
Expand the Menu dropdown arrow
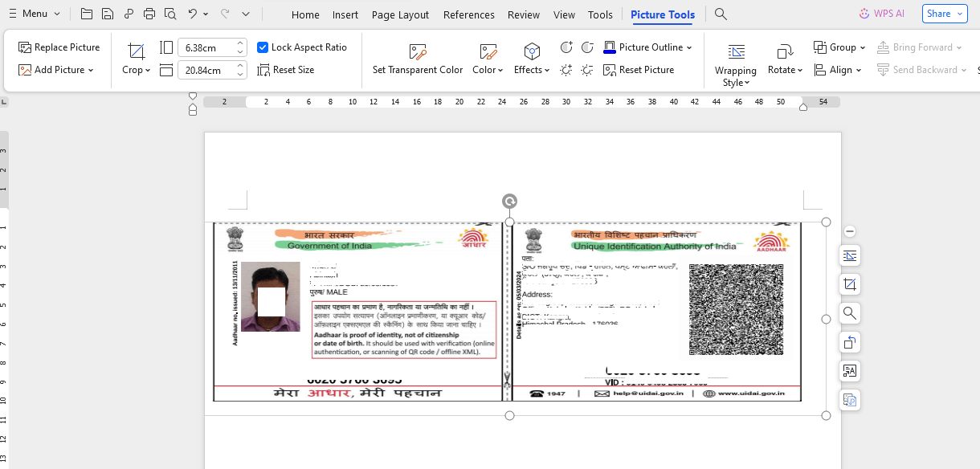click(57, 14)
